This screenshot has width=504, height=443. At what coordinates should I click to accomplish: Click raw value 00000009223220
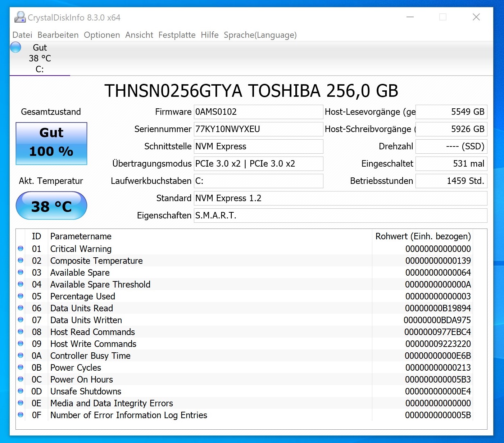pos(438,344)
